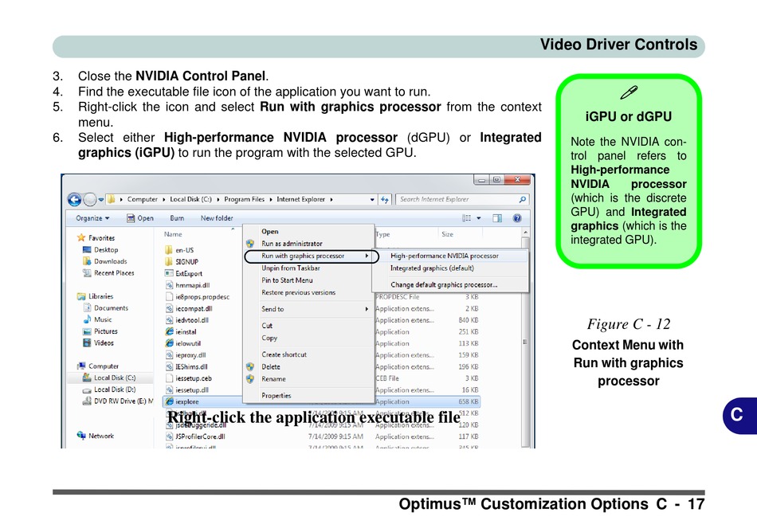Viewport: 757px width, 532px height.
Task: Click the refresh arrows beside address bar
Action: pos(384,199)
